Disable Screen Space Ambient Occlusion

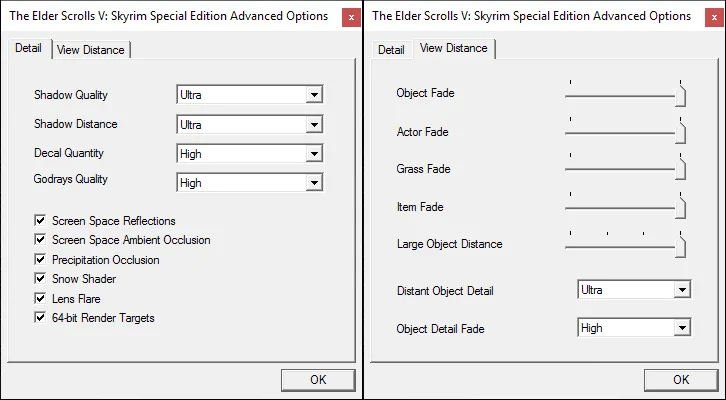(41, 240)
